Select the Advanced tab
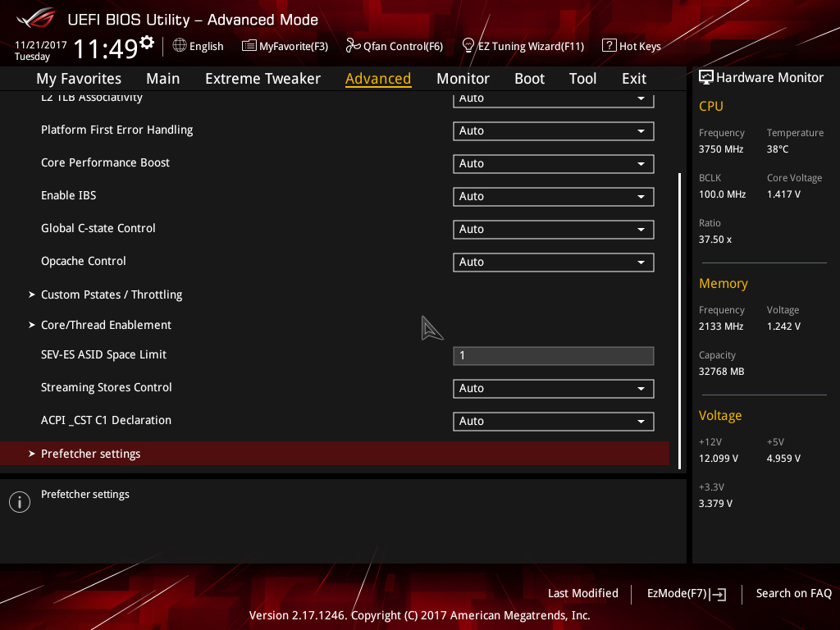 (x=378, y=78)
